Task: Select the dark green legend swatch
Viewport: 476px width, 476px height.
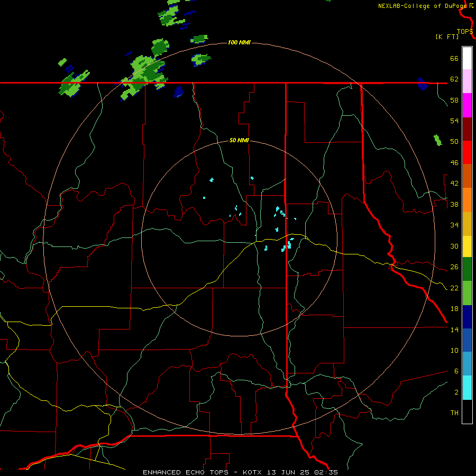Action: [x=467, y=269]
